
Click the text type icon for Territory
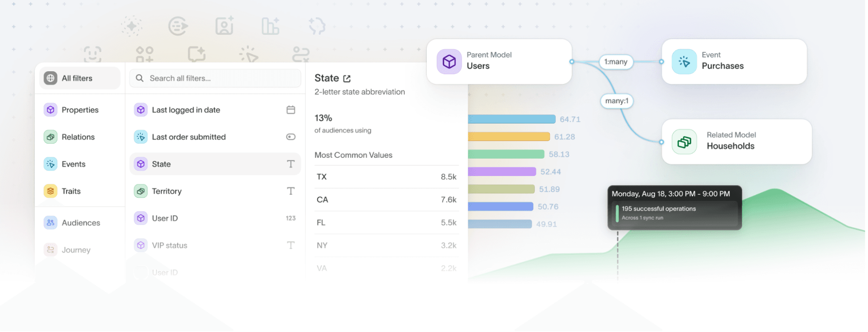[290, 191]
